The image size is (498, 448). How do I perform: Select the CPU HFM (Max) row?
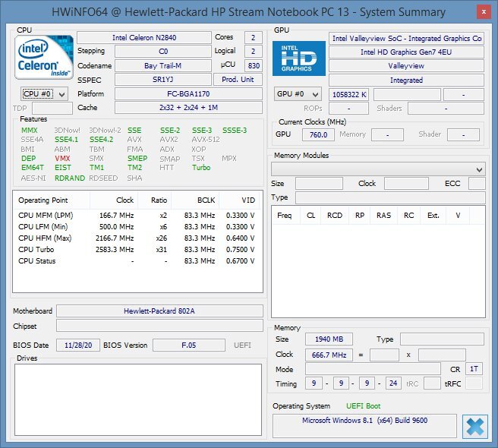[x=137, y=238]
